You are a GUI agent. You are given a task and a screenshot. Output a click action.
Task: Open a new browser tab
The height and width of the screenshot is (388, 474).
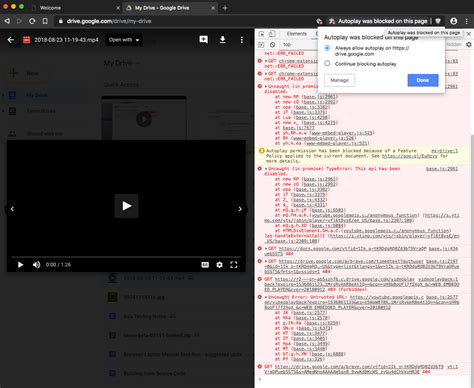[x=225, y=8]
